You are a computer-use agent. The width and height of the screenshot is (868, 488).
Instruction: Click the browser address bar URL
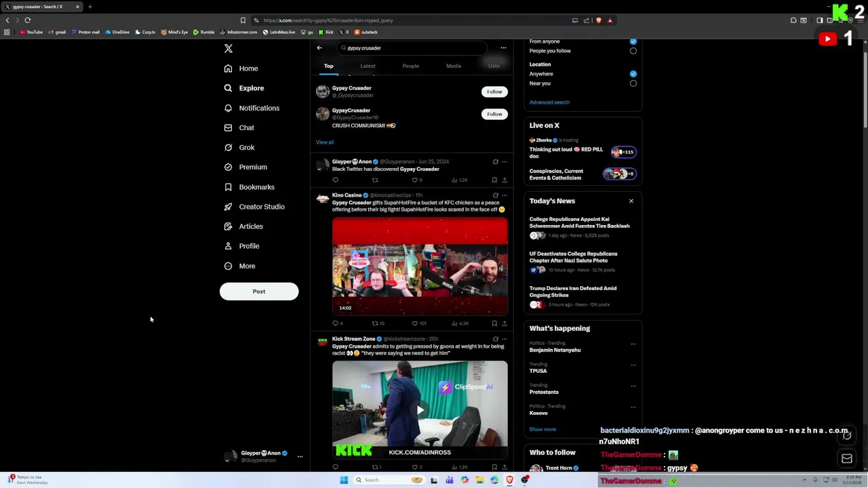328,20
